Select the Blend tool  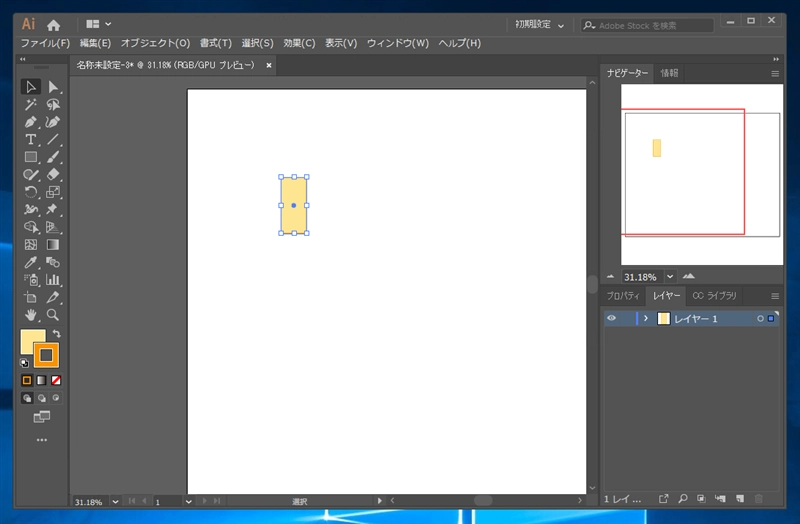53,262
